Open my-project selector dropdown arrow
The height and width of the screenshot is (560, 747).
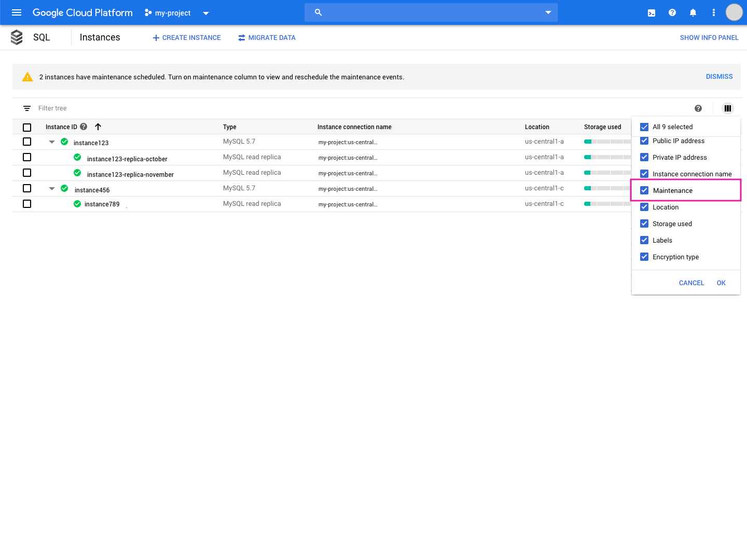pyautogui.click(x=206, y=13)
